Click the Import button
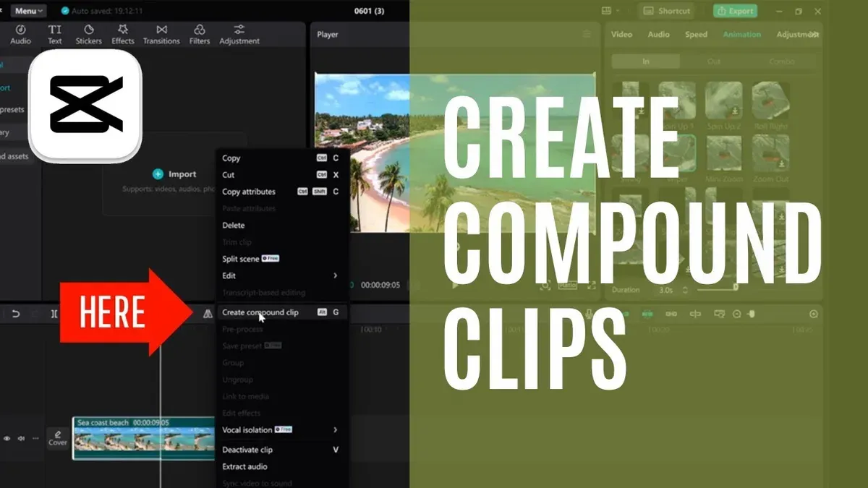The height and width of the screenshot is (488, 868). [175, 174]
